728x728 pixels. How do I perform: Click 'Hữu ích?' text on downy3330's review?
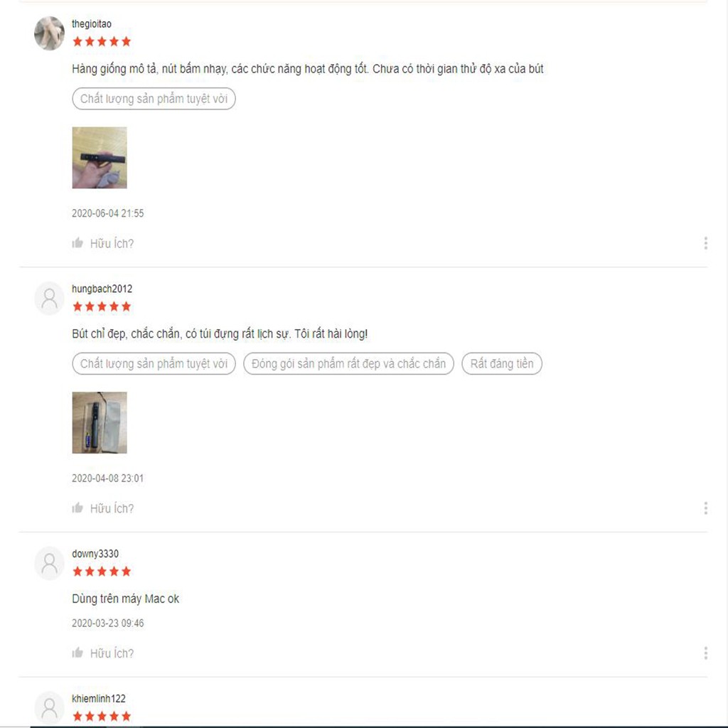(112, 653)
